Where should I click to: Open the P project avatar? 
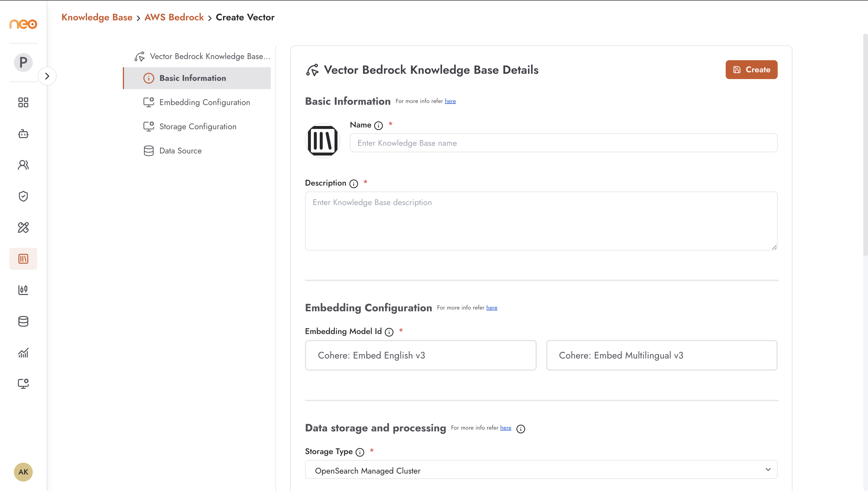[x=23, y=62]
